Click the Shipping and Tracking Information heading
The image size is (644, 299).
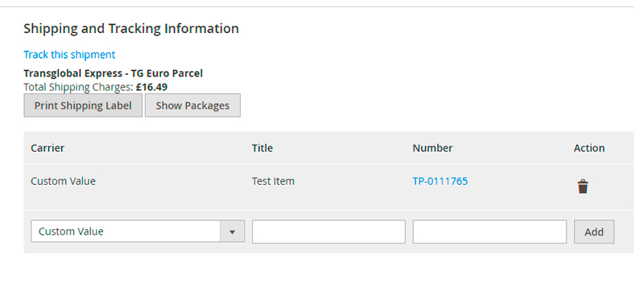click(131, 29)
